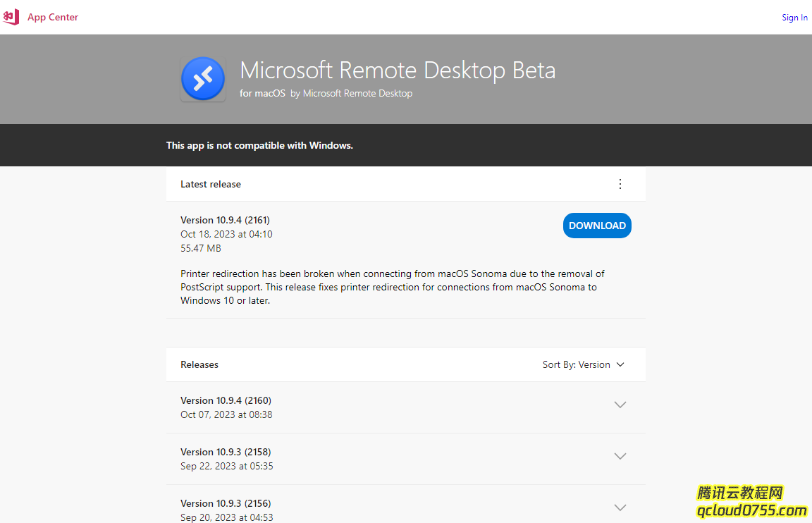Click the Oct 07, 2023 at 08:38 date

(226, 414)
